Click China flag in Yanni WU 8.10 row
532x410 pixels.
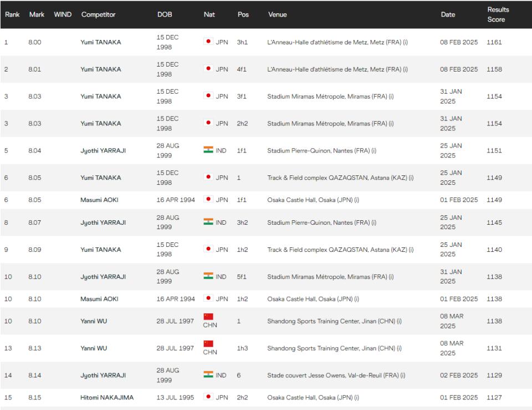[x=208, y=317]
